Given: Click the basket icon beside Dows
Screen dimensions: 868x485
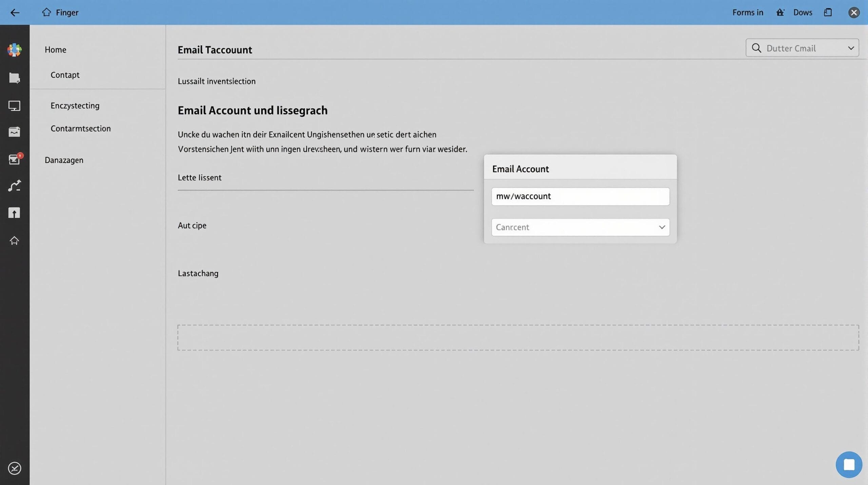Looking at the screenshot, I should [x=780, y=13].
